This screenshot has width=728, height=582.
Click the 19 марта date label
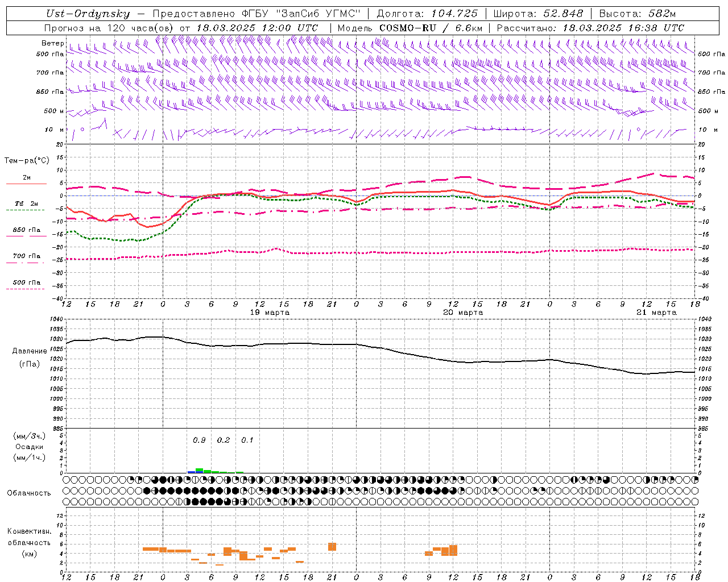pos(270,313)
